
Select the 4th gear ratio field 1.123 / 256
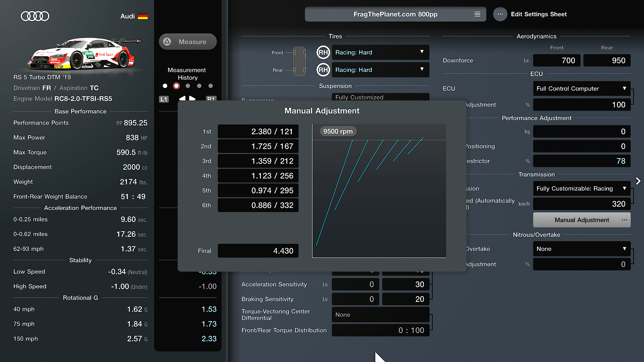(258, 176)
